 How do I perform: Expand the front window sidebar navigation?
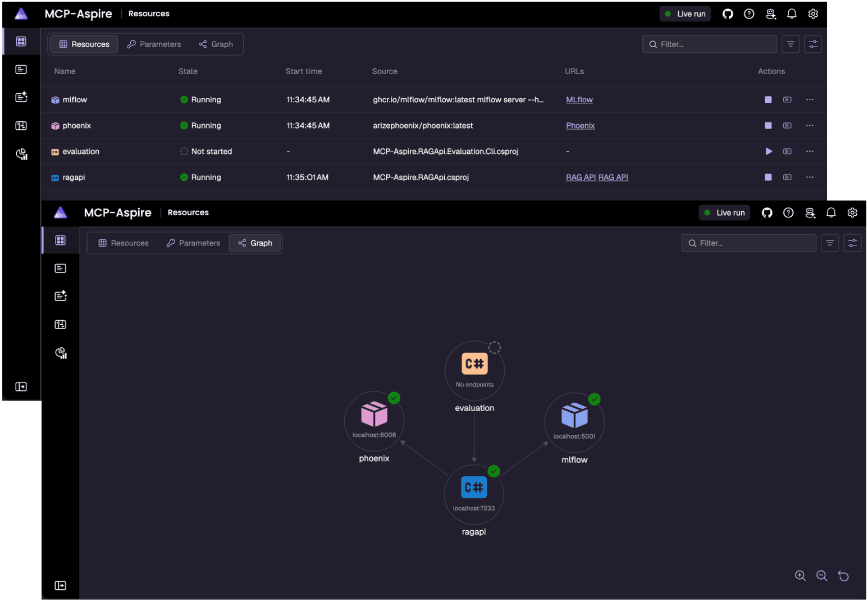click(61, 585)
